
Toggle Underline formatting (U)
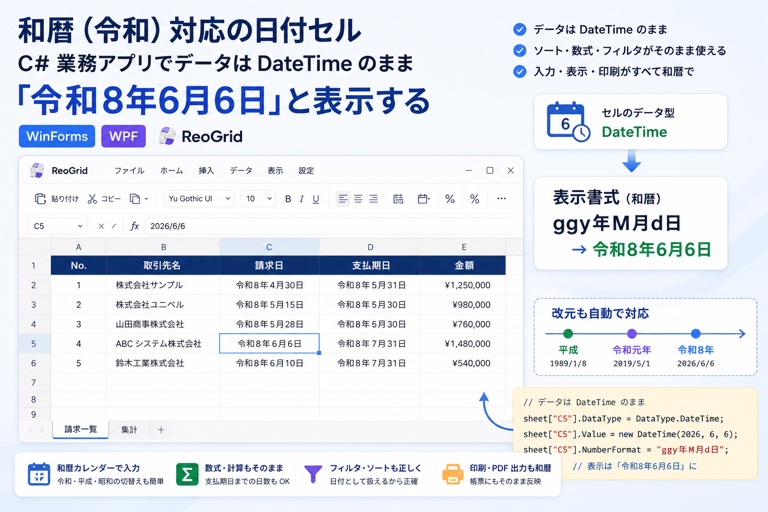click(316, 198)
